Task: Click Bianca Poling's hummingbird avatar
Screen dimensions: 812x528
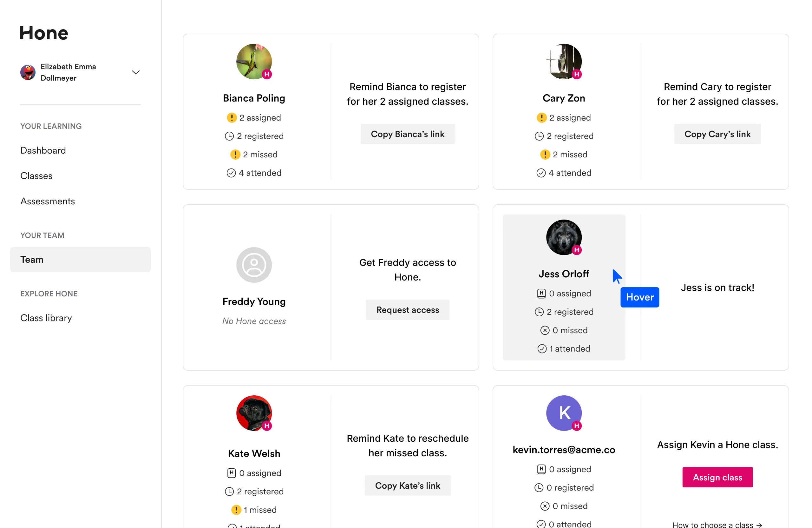Action: point(254,62)
